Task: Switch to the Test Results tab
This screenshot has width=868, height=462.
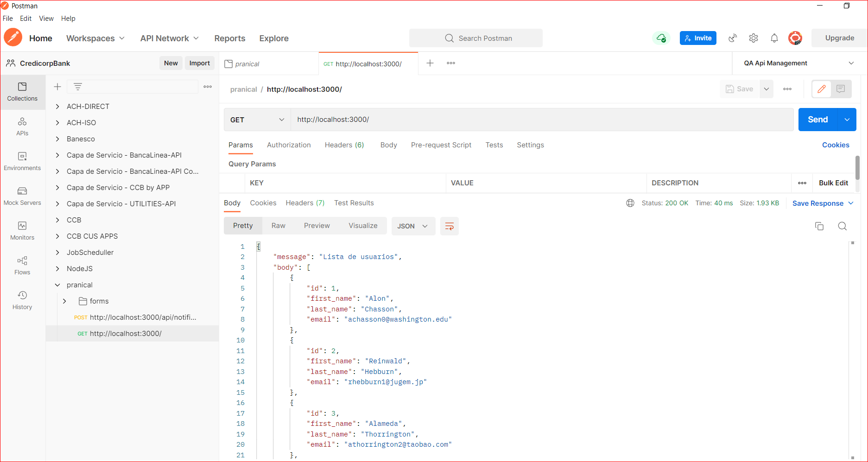Action: coord(354,203)
